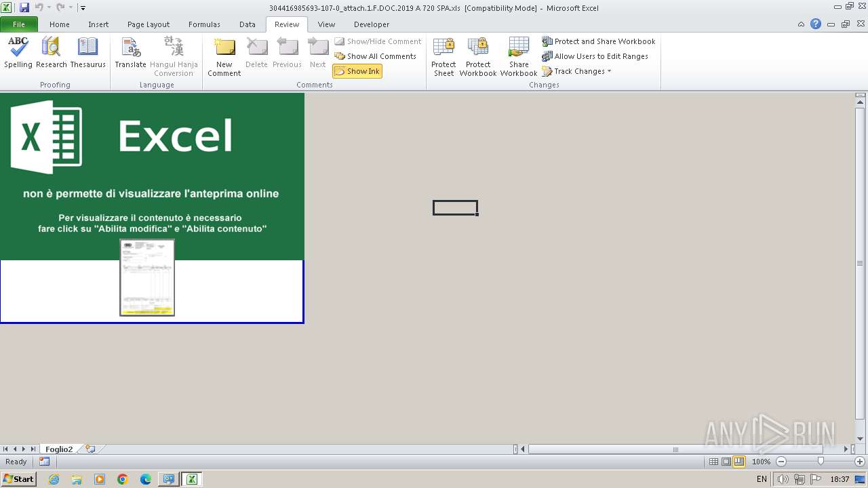The width and height of the screenshot is (868, 488).
Task: Click the selected cell outline
Action: 455,208
